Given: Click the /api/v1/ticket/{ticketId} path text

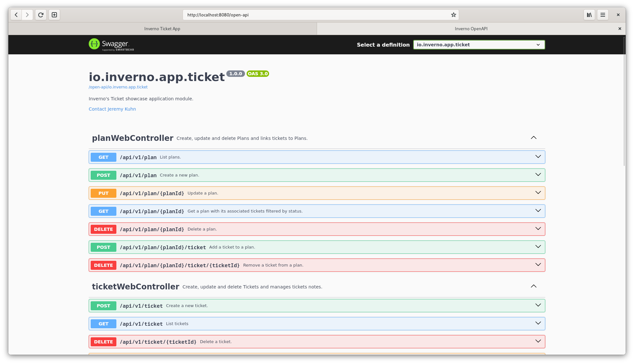Looking at the screenshot, I should pos(158,342).
